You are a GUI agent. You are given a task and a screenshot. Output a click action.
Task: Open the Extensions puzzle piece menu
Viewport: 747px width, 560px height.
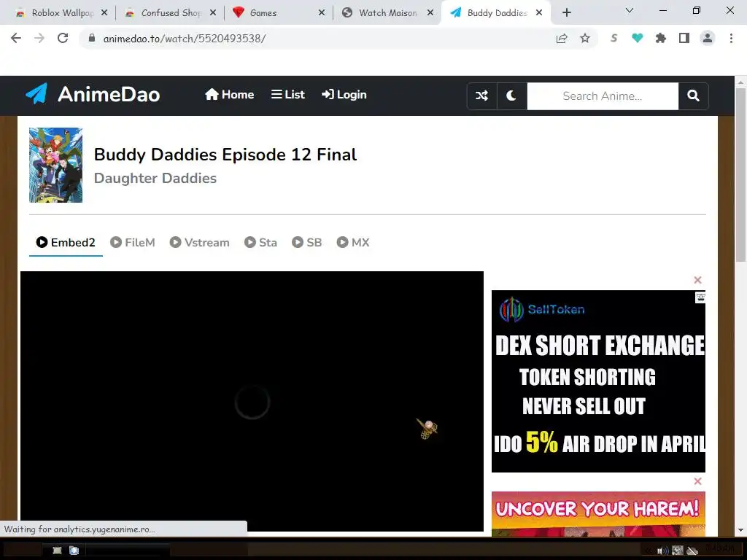pos(660,38)
